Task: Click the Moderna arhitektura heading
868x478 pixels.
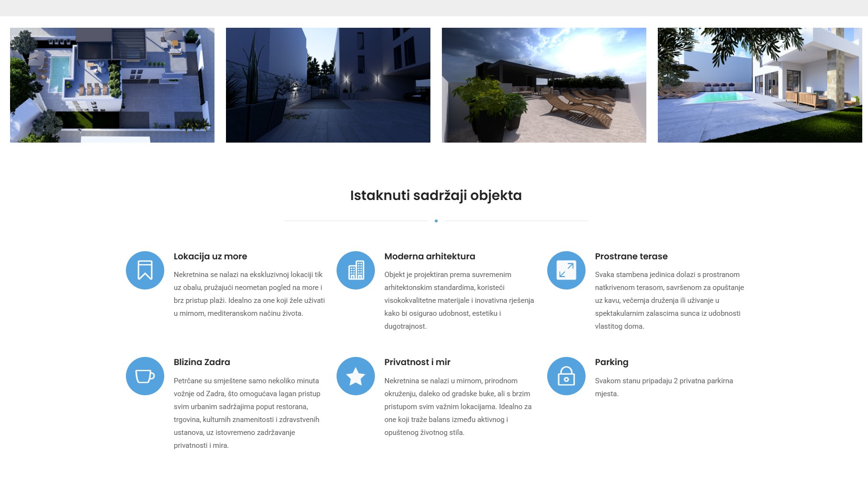Action: point(429,256)
